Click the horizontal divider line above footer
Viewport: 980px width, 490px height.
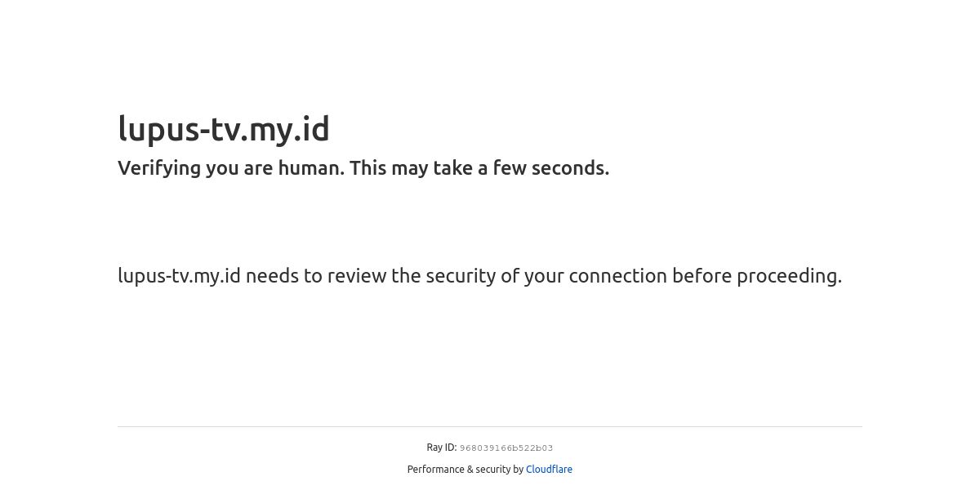coord(490,426)
